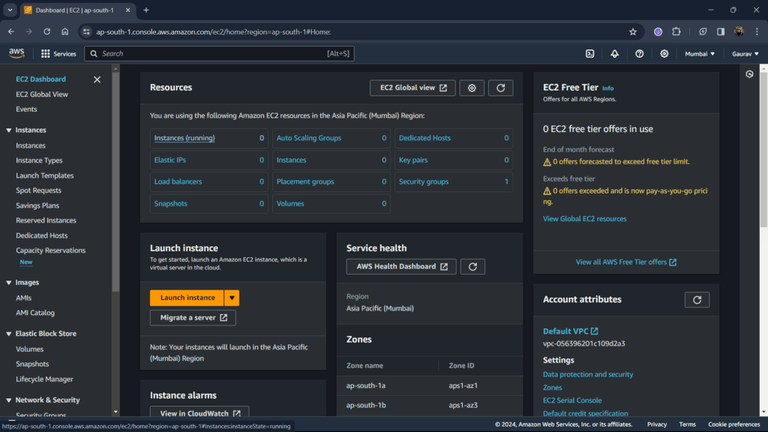Screen dimensions: 768x432
Task: Open Security groups resource link
Action: pos(423,182)
